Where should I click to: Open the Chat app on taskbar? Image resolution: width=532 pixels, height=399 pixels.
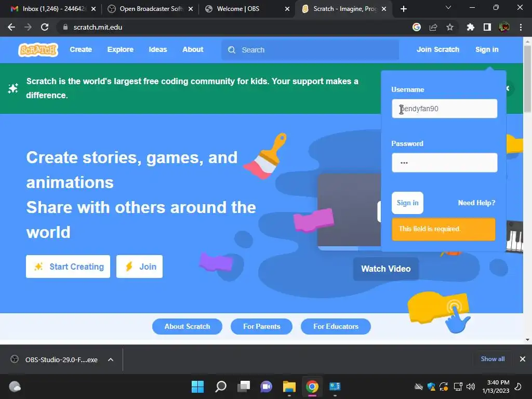[x=267, y=387]
